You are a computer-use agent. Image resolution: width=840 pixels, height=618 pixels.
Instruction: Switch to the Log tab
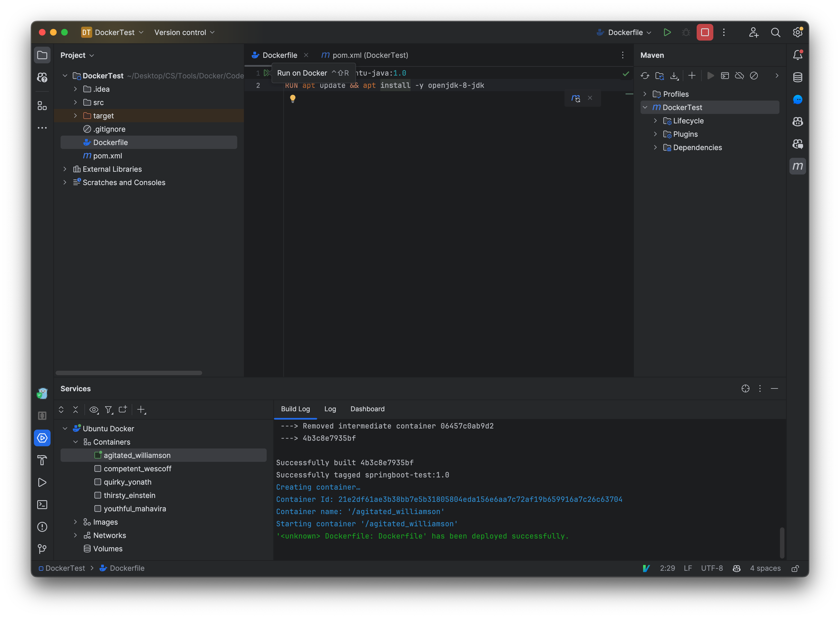click(x=330, y=409)
